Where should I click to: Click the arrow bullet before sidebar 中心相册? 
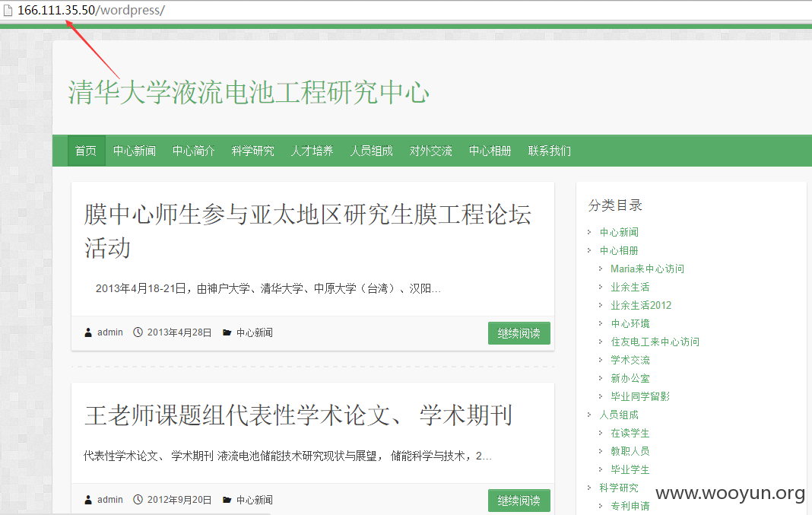click(589, 250)
